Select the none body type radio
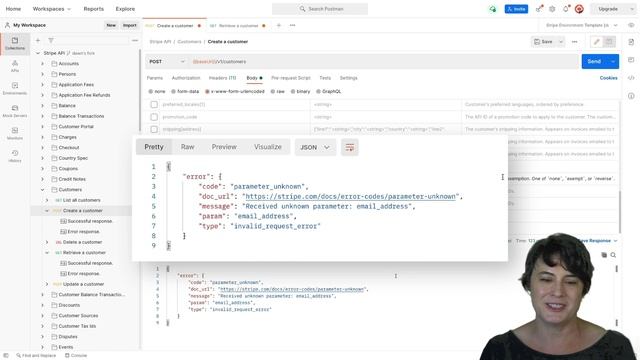The image size is (640, 360). (x=151, y=91)
